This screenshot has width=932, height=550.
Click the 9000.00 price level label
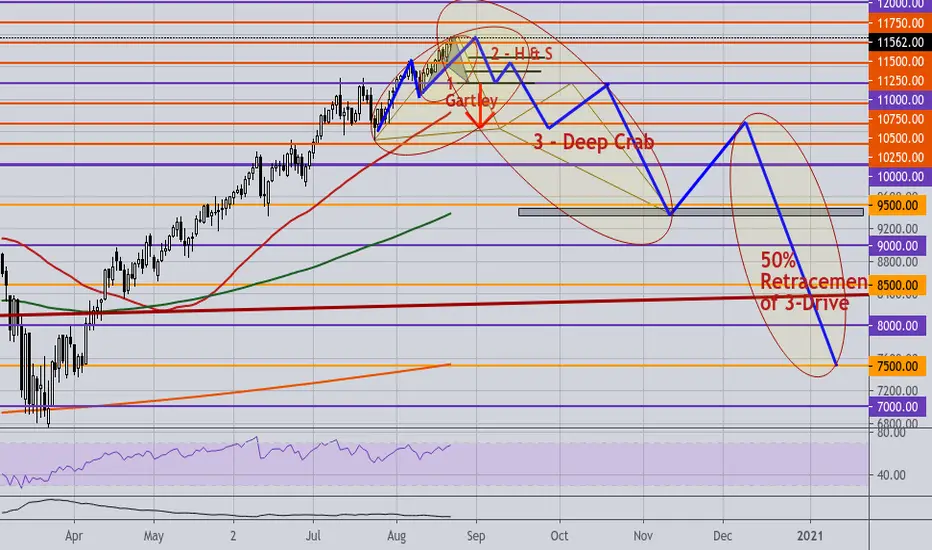tap(898, 246)
